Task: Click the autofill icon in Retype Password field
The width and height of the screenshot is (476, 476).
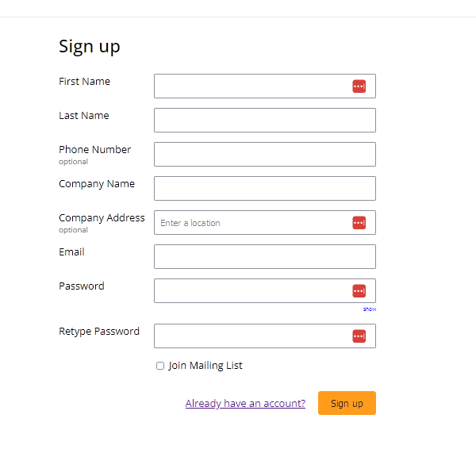Action: pos(359,336)
